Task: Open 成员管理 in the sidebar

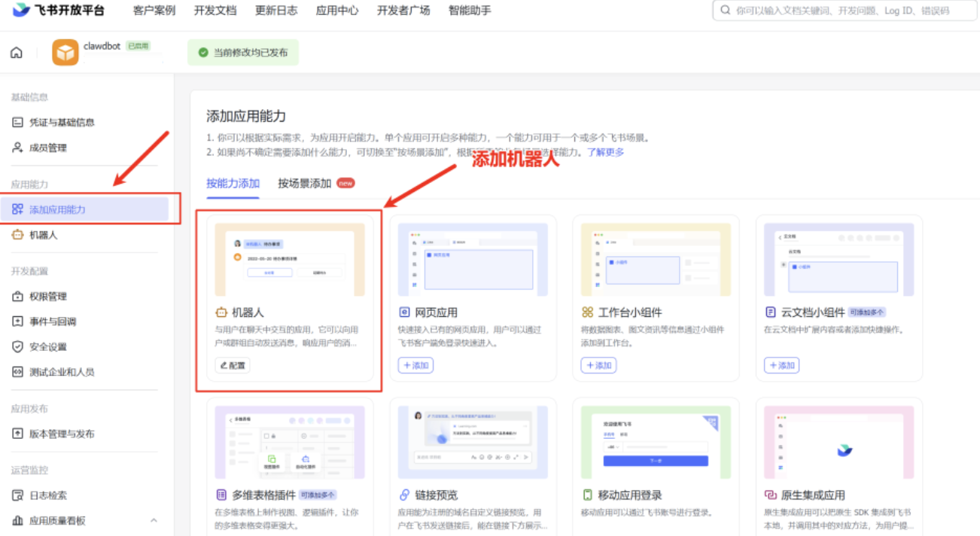Action: click(x=47, y=148)
